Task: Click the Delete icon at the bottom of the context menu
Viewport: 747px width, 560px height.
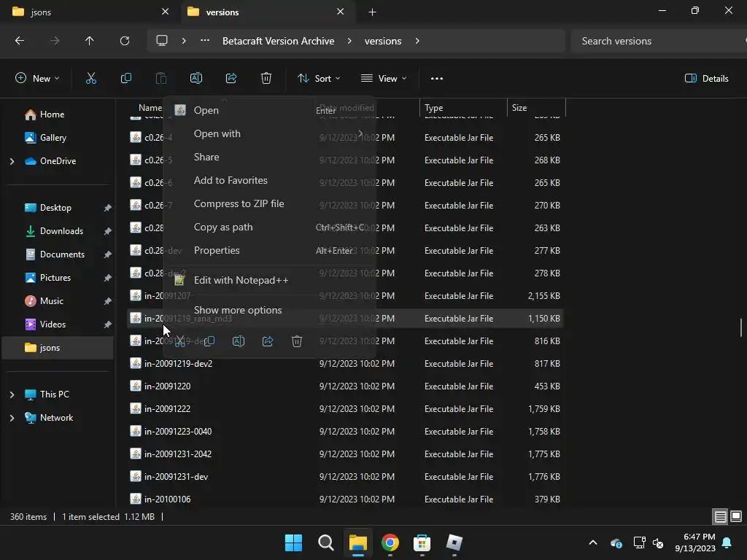Action: tap(297, 341)
